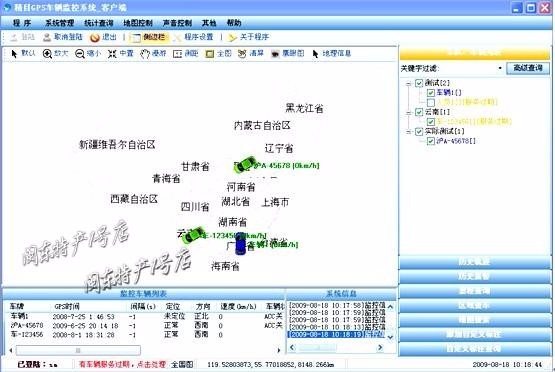Uncheck the yellow vehicle checkbox under 云南
The height and width of the screenshot is (372, 555).
(430, 122)
